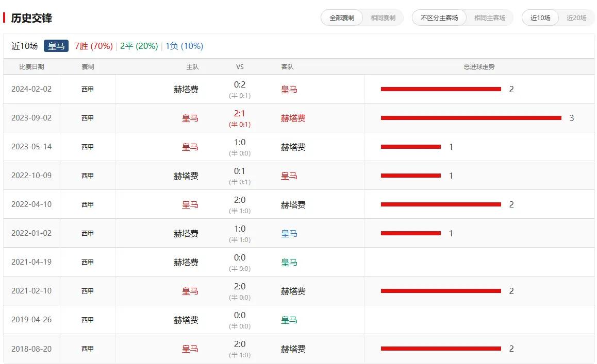The height and width of the screenshot is (364, 597).
Task: Open green 皇马 link in 2021-04-19 match
Action: (x=289, y=263)
